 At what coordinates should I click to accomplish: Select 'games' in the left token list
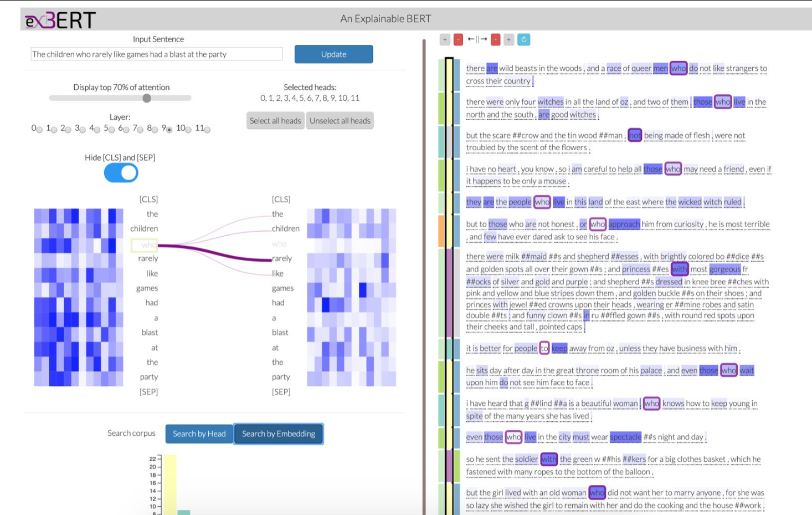pyautogui.click(x=147, y=288)
